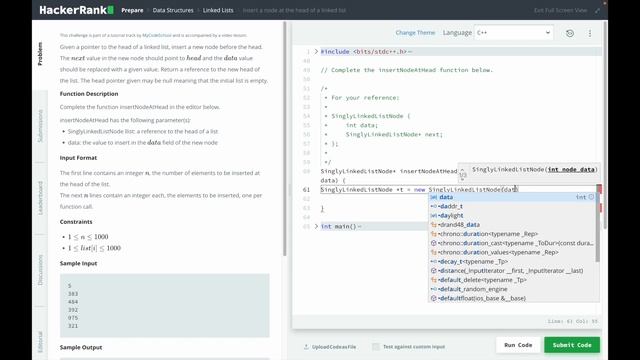Click the 'Constraints' heading
640x360 pixels.
coord(76,222)
